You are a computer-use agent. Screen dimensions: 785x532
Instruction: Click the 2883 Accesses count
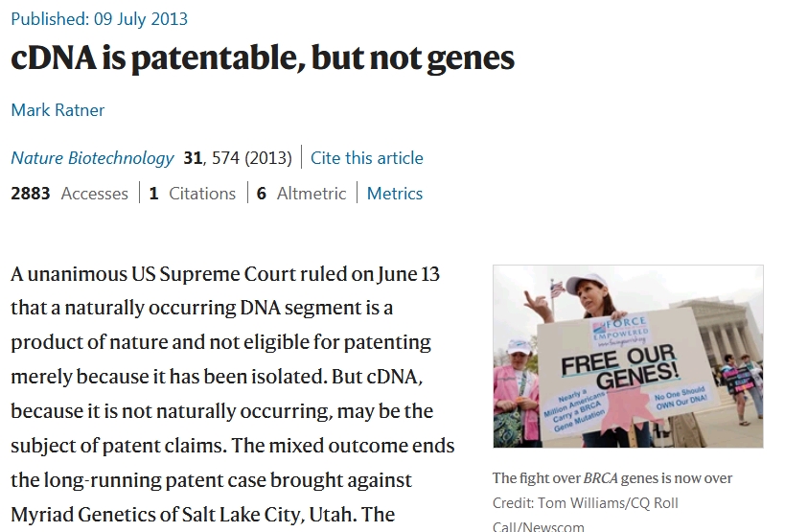70,194
